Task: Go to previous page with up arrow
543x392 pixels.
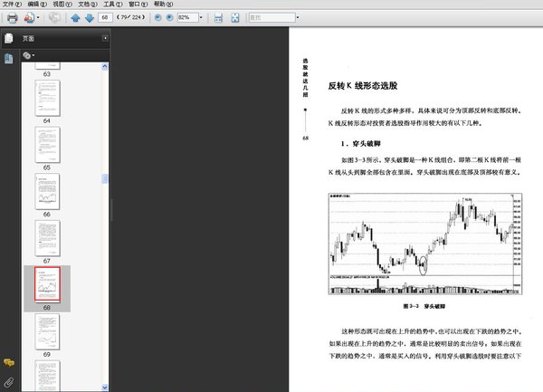Action: click(75, 18)
